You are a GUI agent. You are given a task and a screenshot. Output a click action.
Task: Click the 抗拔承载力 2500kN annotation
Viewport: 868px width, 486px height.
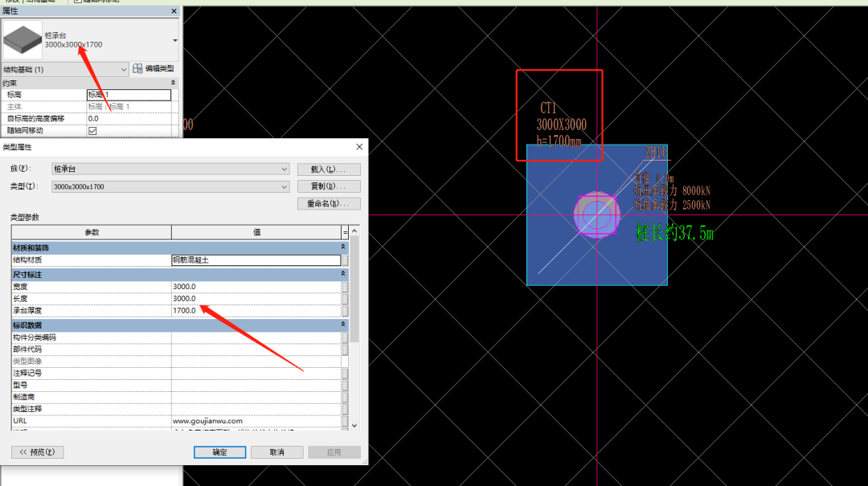(672, 205)
